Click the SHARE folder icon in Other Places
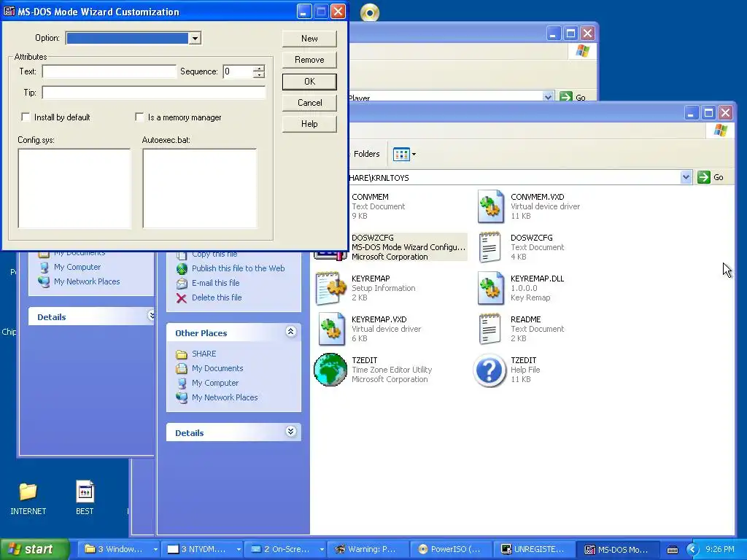 [x=182, y=354]
